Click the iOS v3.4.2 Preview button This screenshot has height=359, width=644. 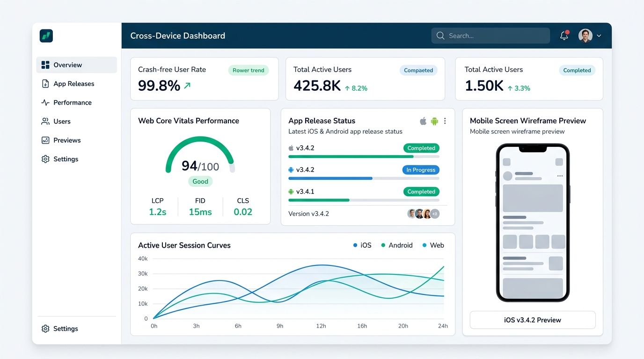(533, 320)
